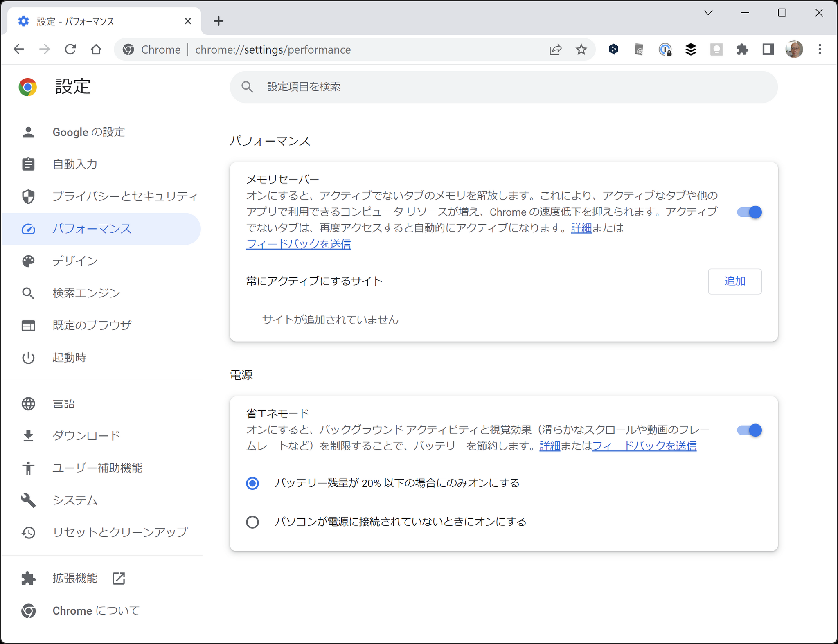838x644 pixels.
Task: Open a new tab with plus button
Action: pos(219,21)
